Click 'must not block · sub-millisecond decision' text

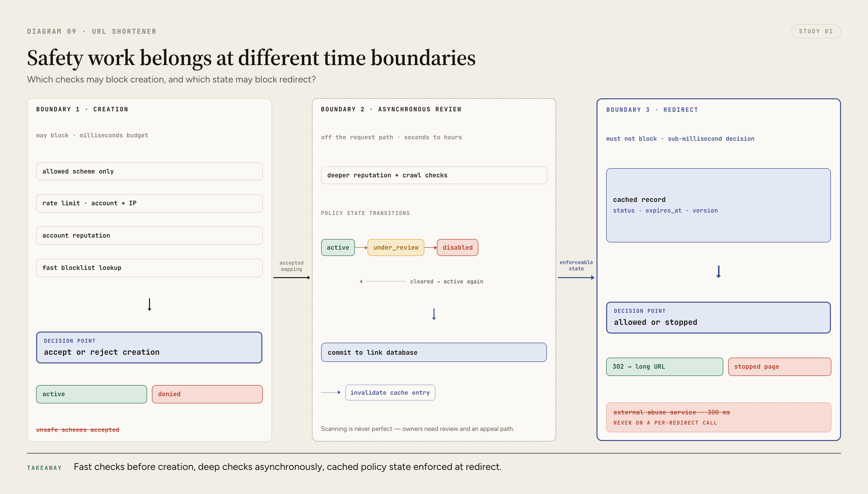click(680, 138)
